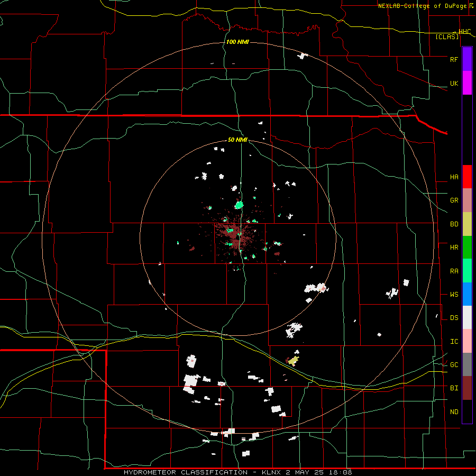This screenshot has width=476, height=476.
Task: Click the HR legend label
Action: pos(454,248)
